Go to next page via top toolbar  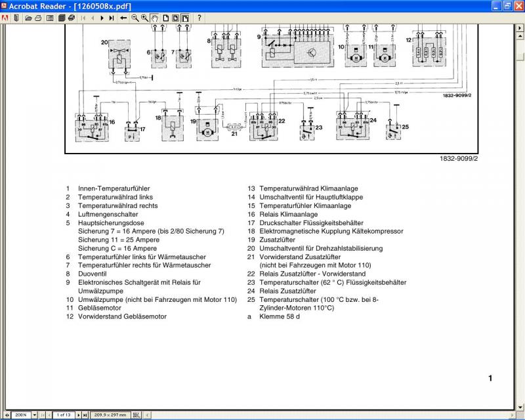coord(102,18)
